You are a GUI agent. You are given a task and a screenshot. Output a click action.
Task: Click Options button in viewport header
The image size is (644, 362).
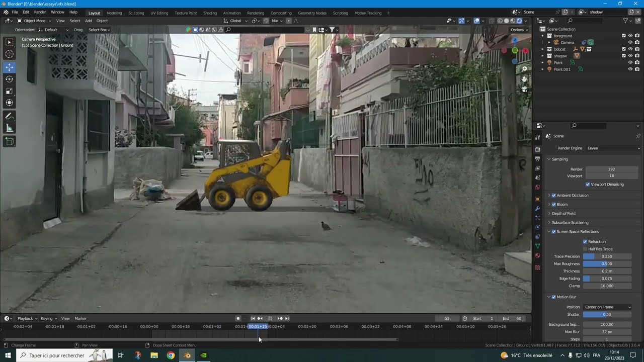(x=519, y=30)
